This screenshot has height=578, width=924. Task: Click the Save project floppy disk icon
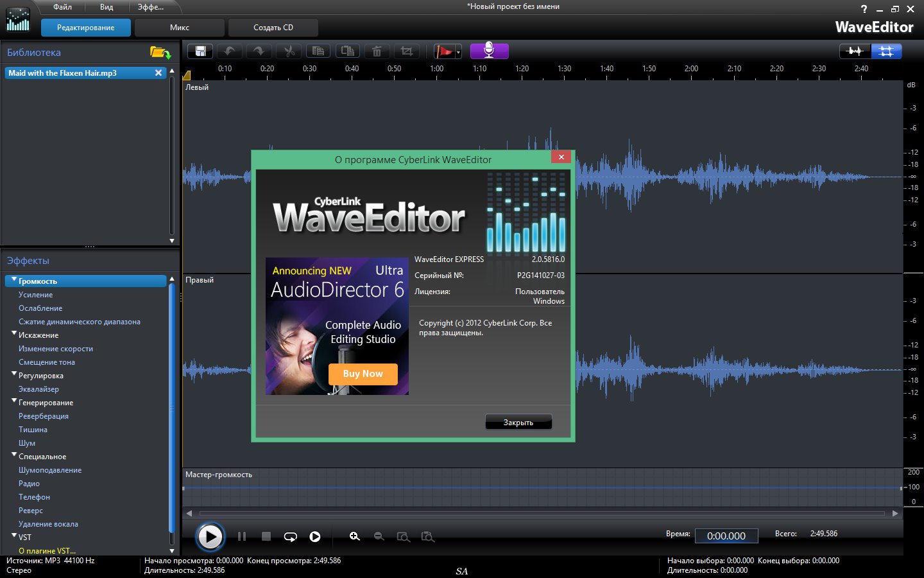coord(200,51)
